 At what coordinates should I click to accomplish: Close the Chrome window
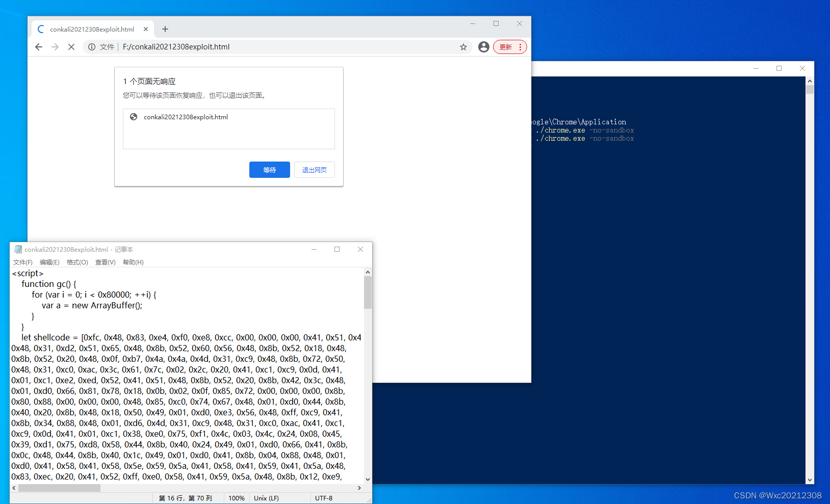(x=520, y=23)
